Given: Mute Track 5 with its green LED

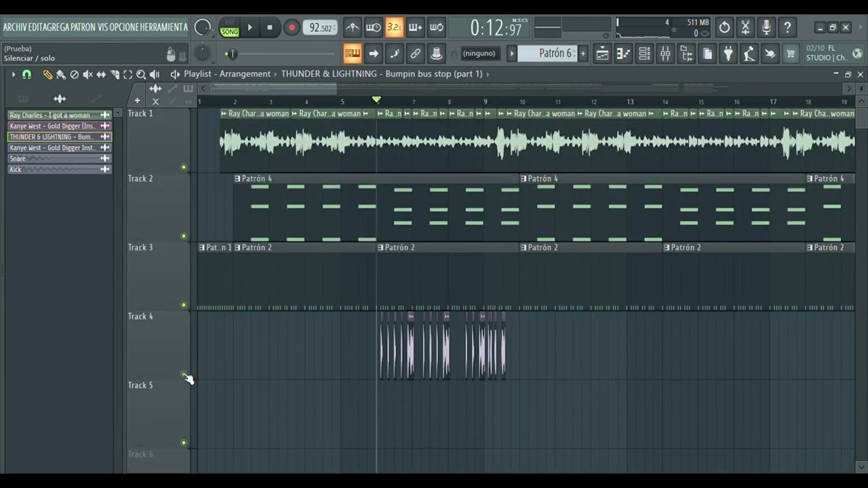Looking at the screenshot, I should click(x=184, y=443).
